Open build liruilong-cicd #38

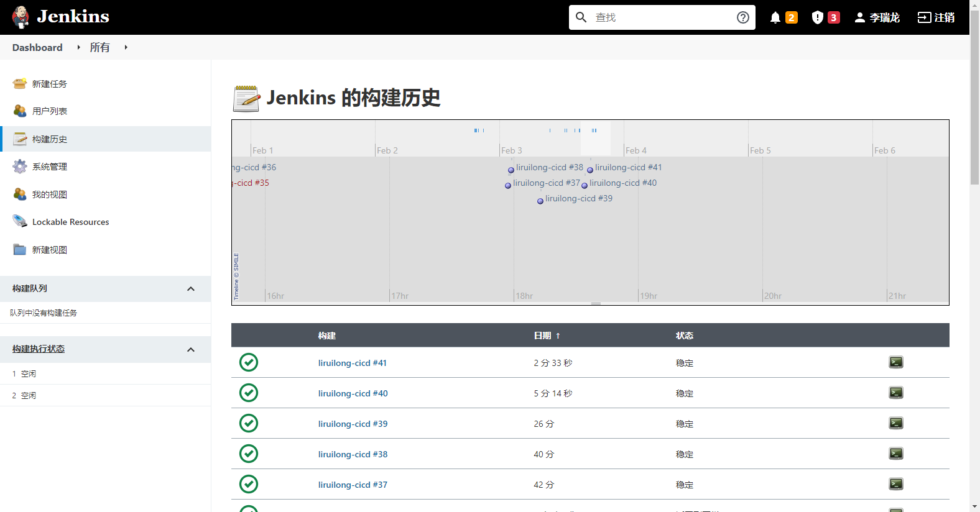point(353,454)
